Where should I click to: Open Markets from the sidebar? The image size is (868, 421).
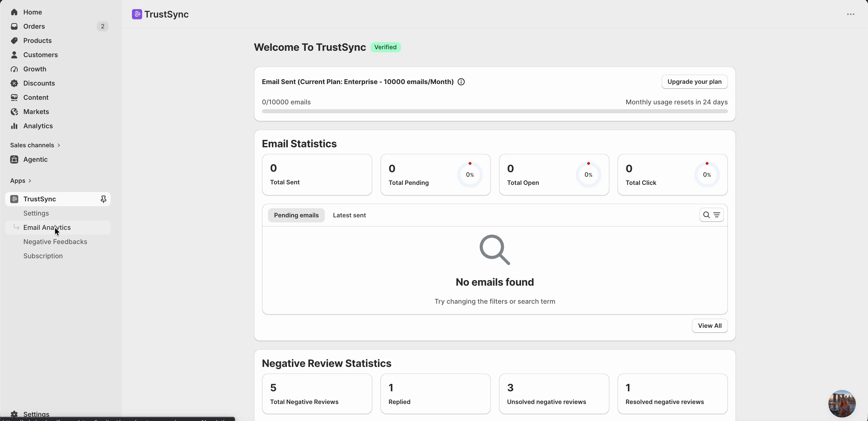tap(36, 111)
